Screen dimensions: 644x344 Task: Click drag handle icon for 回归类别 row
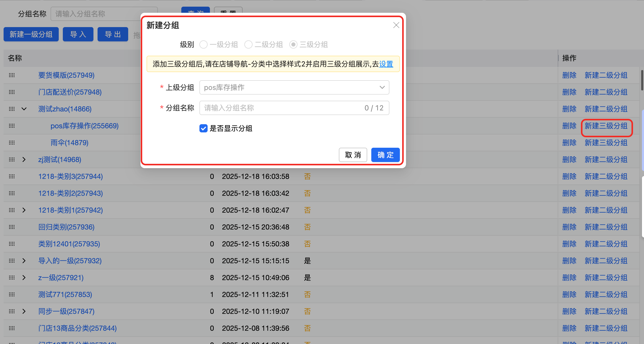(12, 227)
